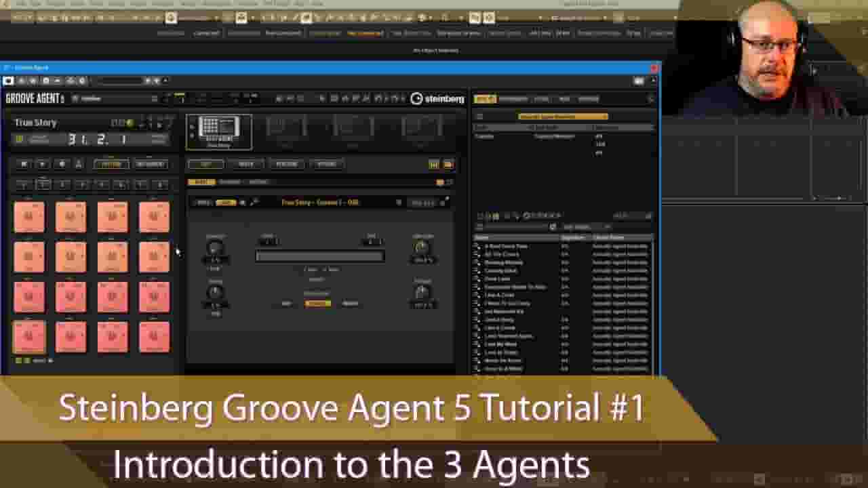Click the wrench icon beside the pattern name
The height and width of the screenshot is (488, 868).
(x=254, y=202)
